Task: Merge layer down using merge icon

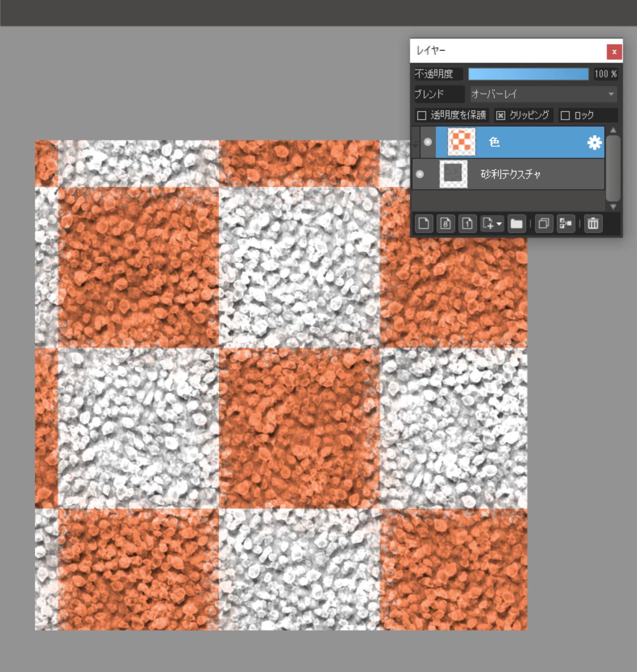Action: (x=566, y=223)
